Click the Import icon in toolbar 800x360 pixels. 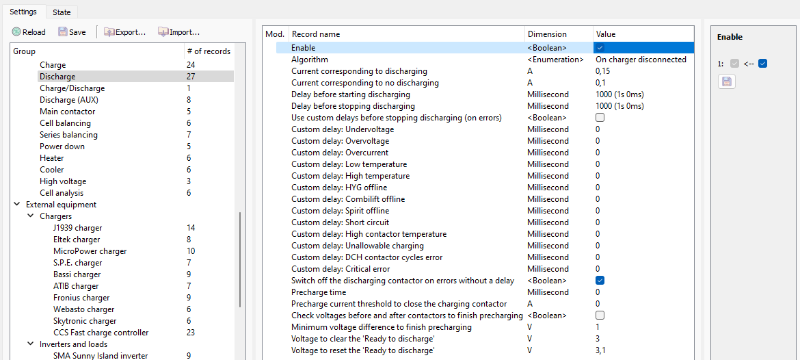click(163, 32)
